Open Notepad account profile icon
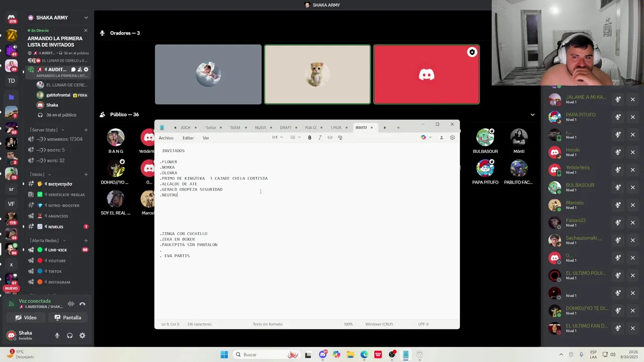The height and width of the screenshot is (362, 644). pos(441,137)
